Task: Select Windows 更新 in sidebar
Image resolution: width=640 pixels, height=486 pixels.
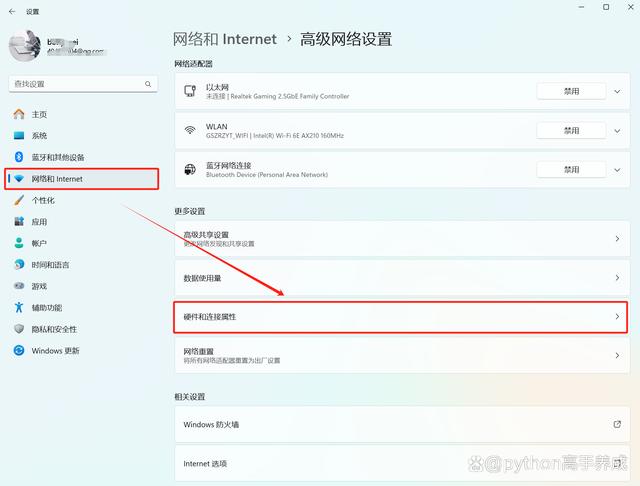Action: click(x=82, y=351)
